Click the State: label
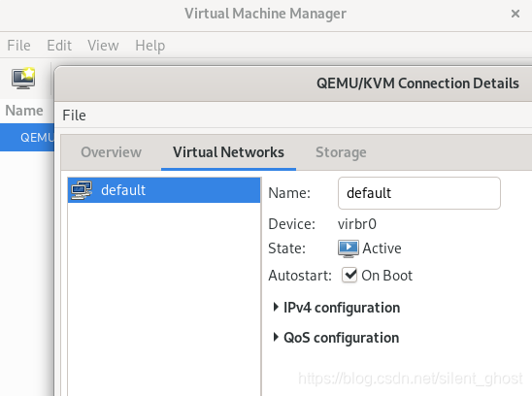Screen dimensions: 532x396 (x=286, y=248)
